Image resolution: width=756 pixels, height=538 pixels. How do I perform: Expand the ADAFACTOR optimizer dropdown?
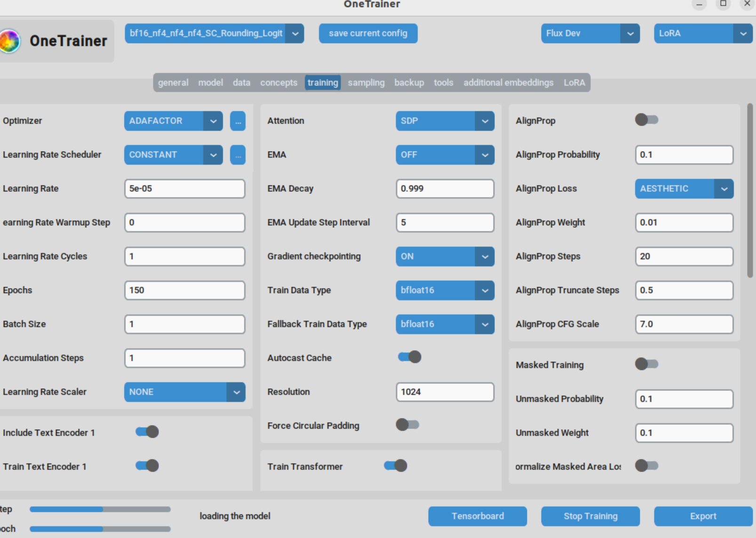click(x=174, y=121)
